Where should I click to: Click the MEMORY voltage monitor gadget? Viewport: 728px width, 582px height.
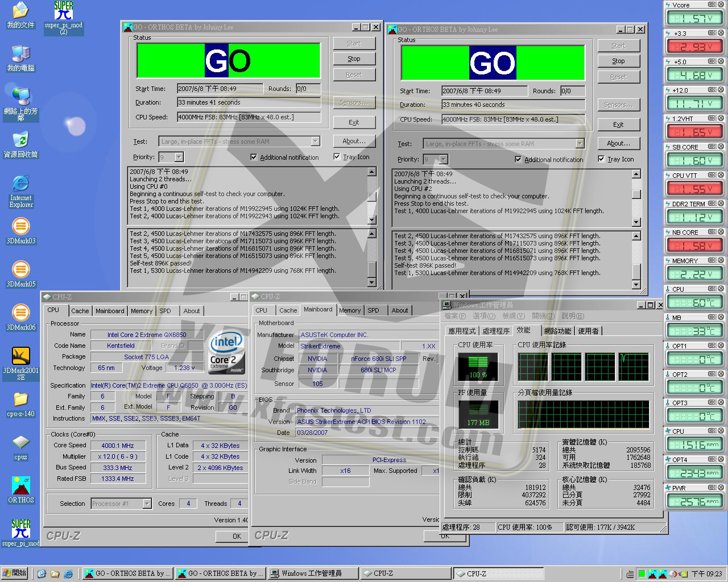(695, 270)
